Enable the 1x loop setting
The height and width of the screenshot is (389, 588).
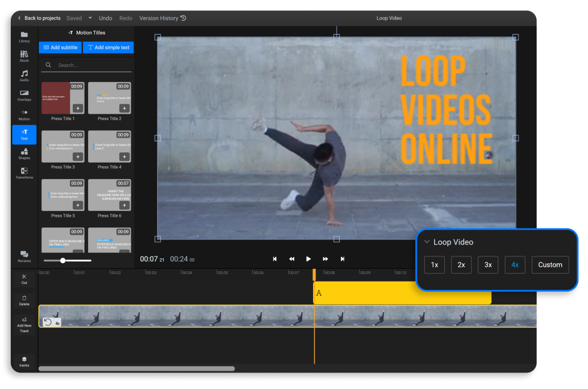[x=435, y=264]
